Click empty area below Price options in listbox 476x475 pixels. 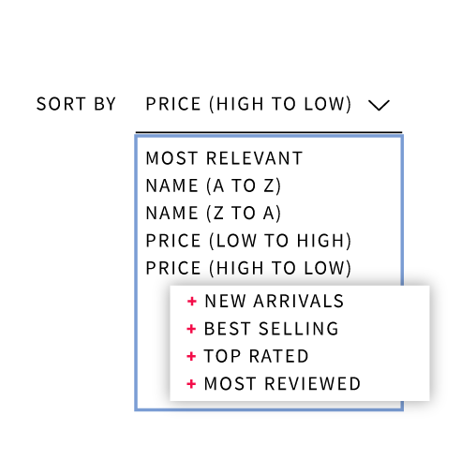(153, 344)
